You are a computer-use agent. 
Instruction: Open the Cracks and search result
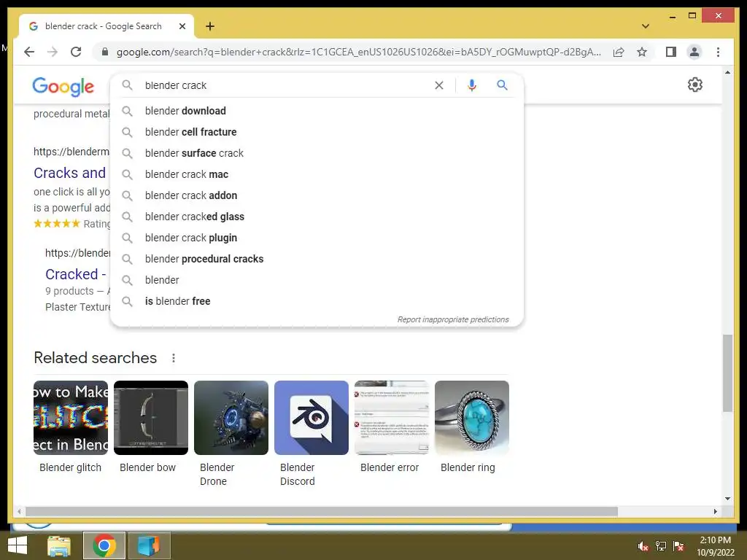click(x=70, y=173)
